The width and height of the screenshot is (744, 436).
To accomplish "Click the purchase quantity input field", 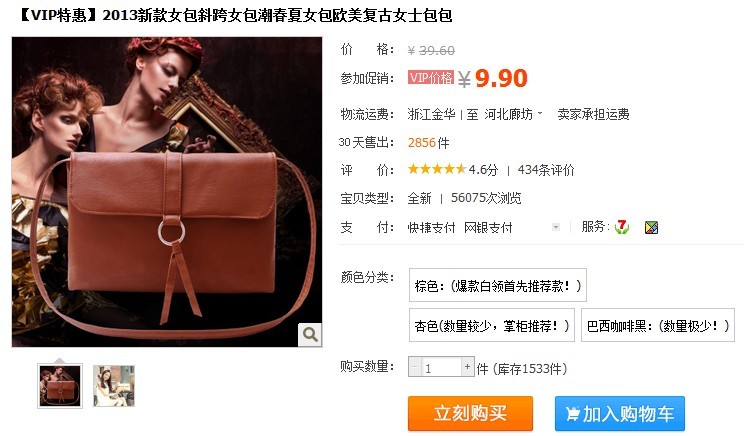I will (441, 367).
